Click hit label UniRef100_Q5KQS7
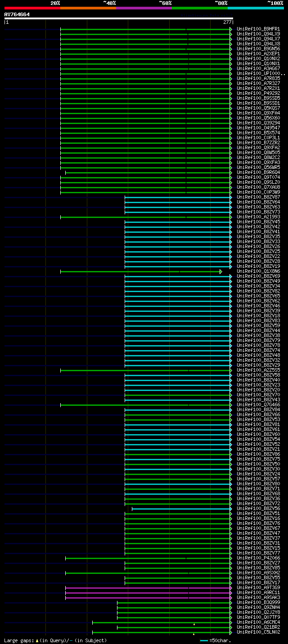This screenshot has width=288, height=644. (x=258, y=108)
